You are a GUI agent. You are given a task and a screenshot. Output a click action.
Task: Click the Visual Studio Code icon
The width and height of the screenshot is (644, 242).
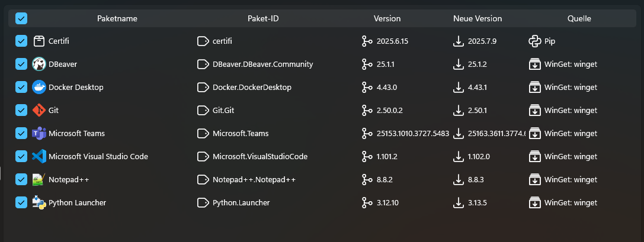[39, 157]
